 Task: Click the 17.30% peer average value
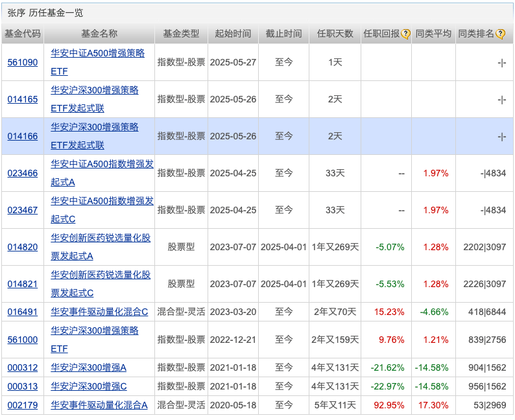click(433, 406)
